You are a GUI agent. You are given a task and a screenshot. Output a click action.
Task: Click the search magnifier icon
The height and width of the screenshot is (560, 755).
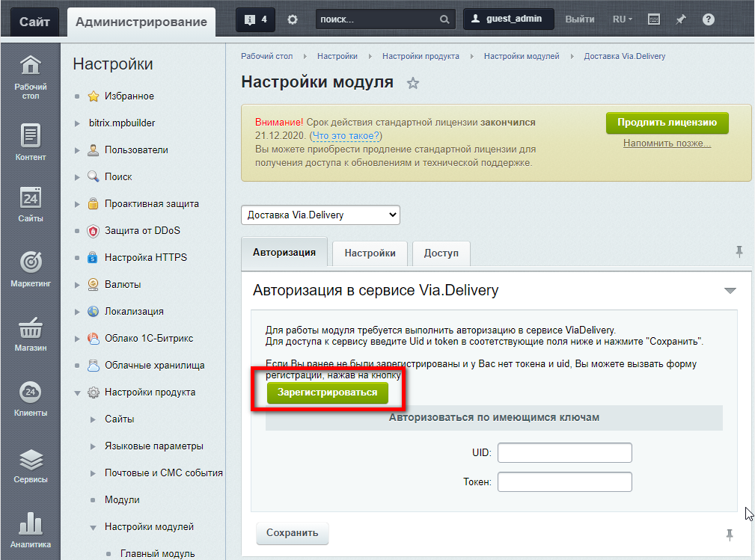[444, 19]
